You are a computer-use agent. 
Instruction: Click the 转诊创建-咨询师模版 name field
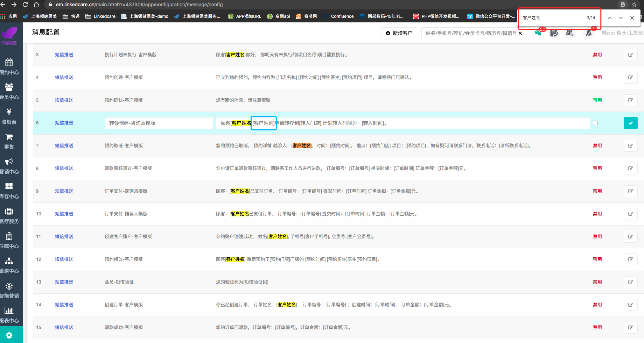(x=159, y=123)
